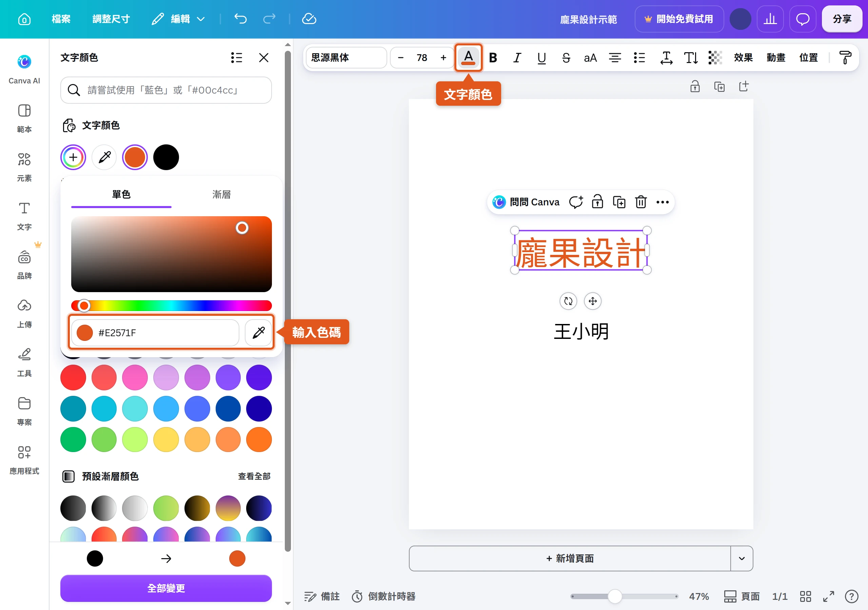This screenshot has width=868, height=610.
Task: Toggle bold formatting
Action: pos(493,58)
